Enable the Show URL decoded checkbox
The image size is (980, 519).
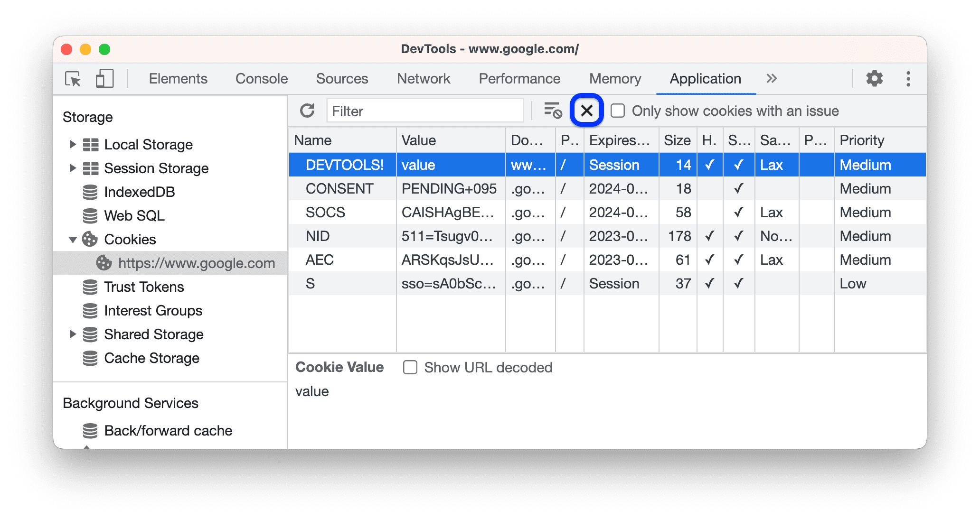click(410, 367)
